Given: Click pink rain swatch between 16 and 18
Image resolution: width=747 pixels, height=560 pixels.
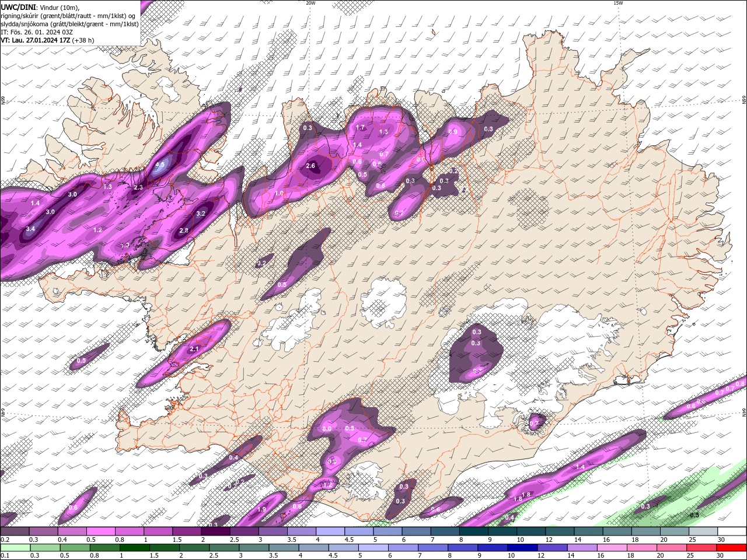Looking at the screenshot, I should coord(612,548).
